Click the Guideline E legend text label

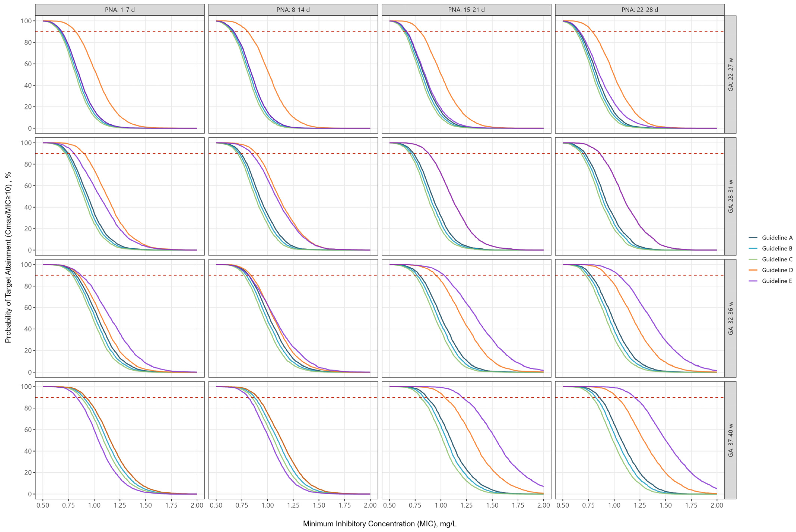pyautogui.click(x=777, y=281)
